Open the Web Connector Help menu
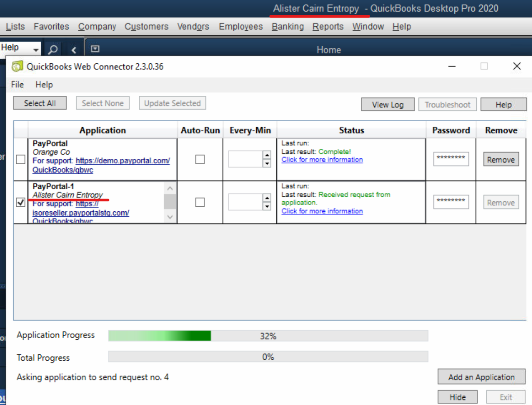The image size is (532, 405). coord(44,85)
